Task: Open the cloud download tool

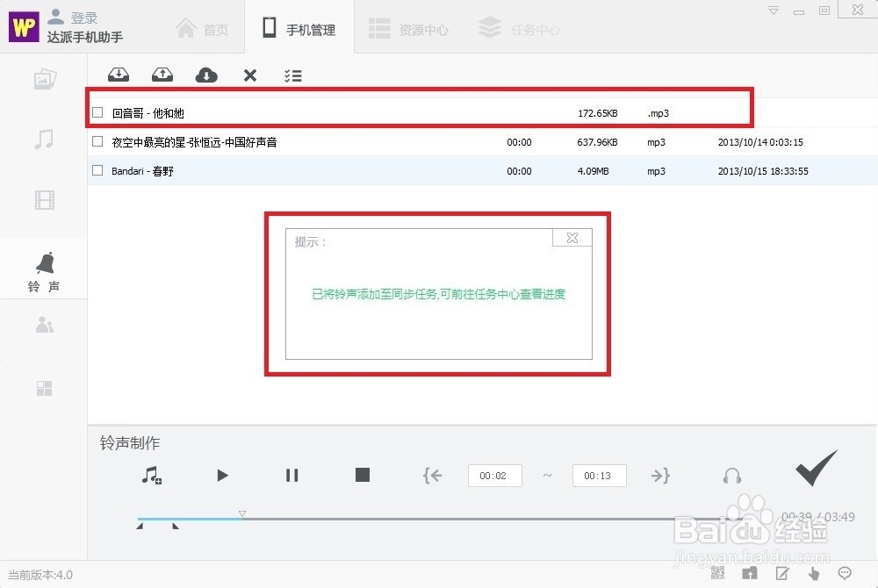Action: [x=206, y=75]
